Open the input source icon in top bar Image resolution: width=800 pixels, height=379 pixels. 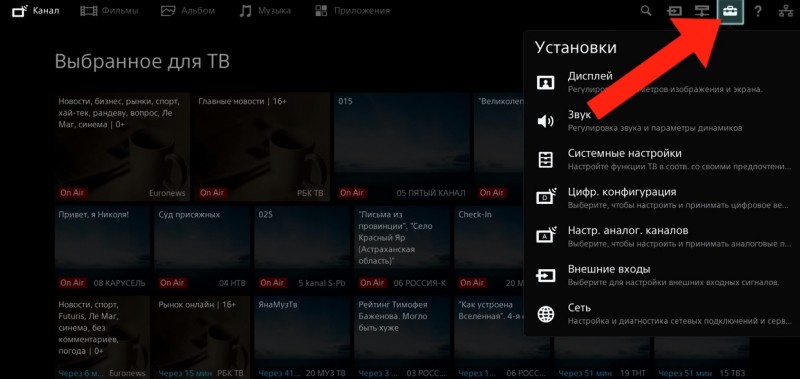click(x=674, y=11)
